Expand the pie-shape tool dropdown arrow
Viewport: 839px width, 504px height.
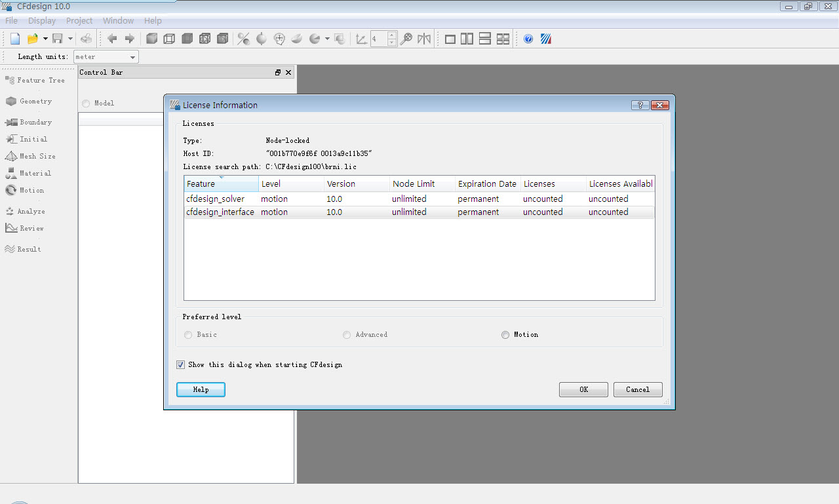tap(327, 39)
